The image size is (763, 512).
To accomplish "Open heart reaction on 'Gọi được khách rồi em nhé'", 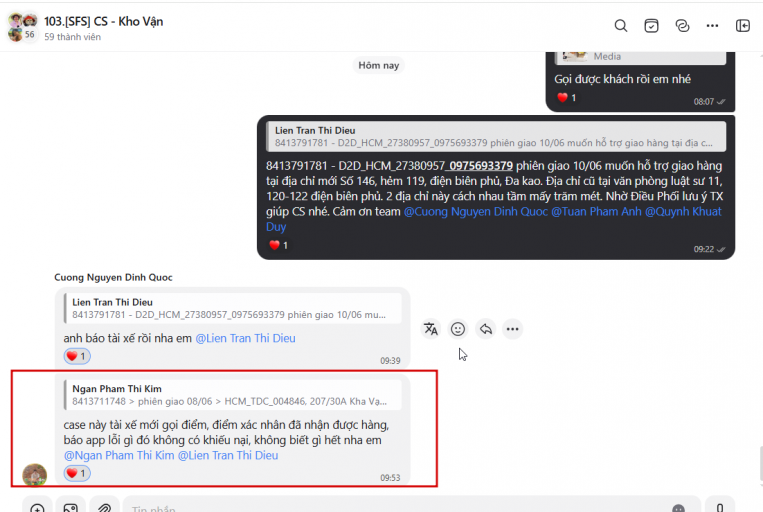I will [x=566, y=97].
